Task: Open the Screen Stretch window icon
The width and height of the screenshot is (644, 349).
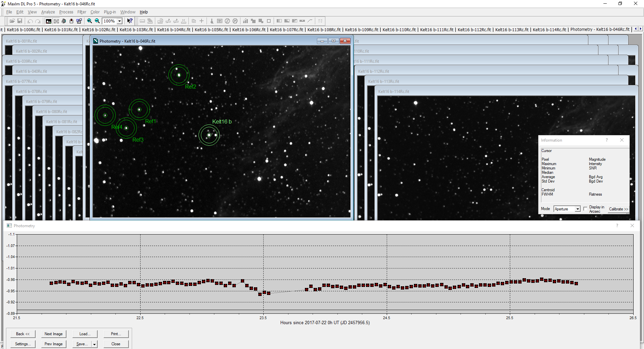Action: (x=49, y=21)
